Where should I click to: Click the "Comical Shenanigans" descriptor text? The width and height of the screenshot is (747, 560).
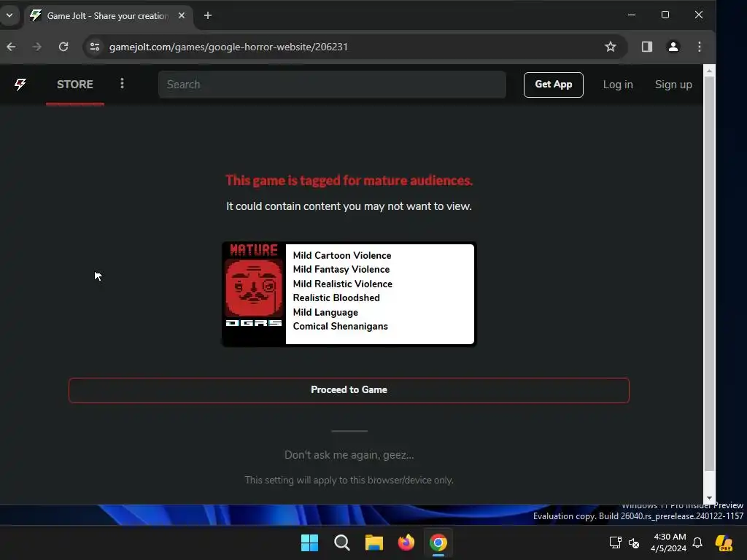coord(340,326)
